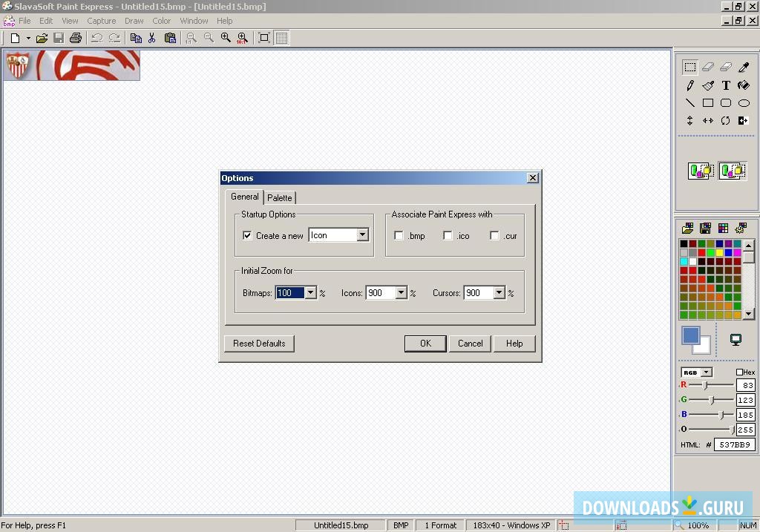Toggle the grid display icon
This screenshot has width=760, height=532.
pyautogui.click(x=281, y=38)
